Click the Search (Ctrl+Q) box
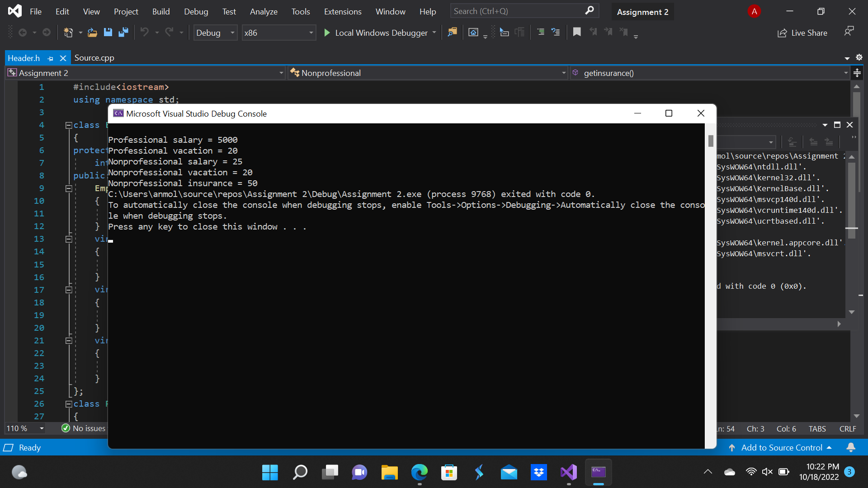The height and width of the screenshot is (488, 868). click(x=524, y=11)
